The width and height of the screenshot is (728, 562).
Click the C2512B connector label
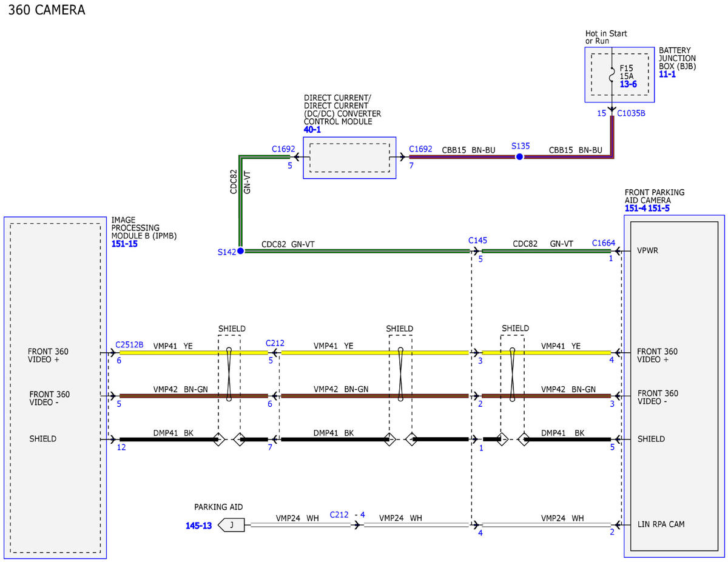(129, 344)
